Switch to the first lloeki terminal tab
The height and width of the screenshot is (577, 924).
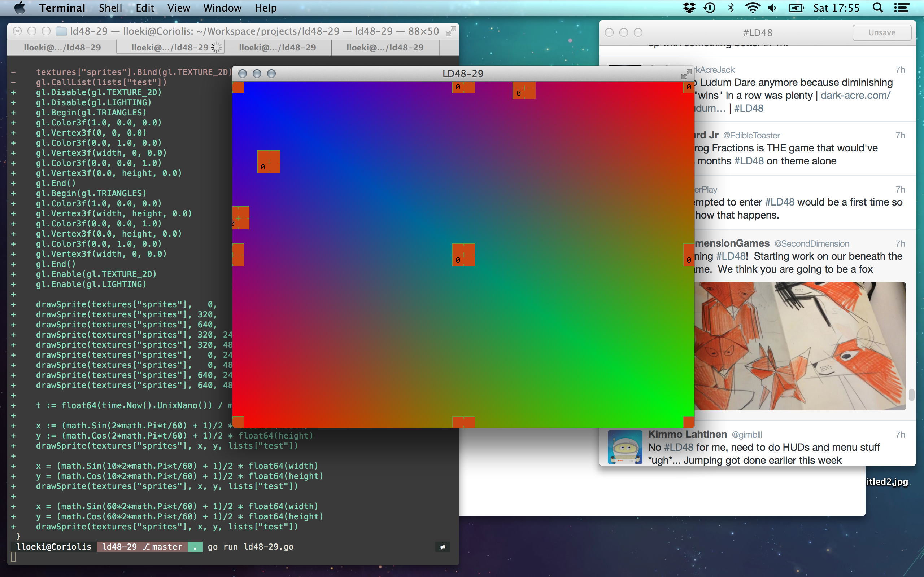click(62, 48)
